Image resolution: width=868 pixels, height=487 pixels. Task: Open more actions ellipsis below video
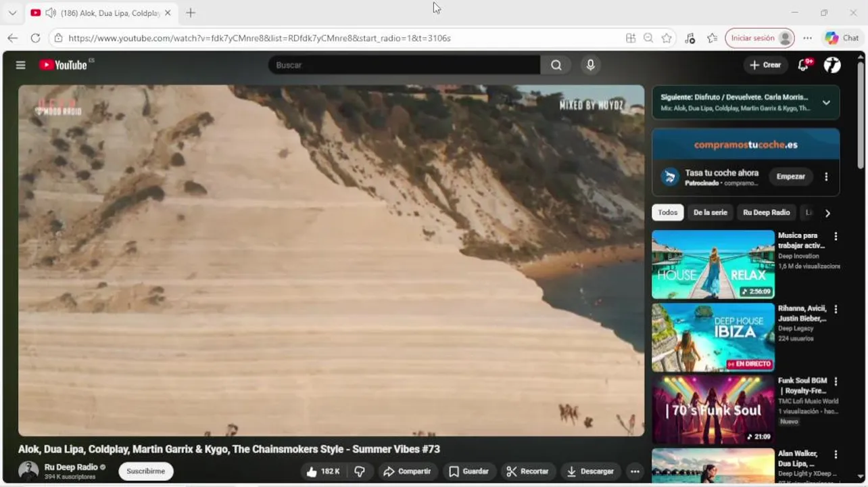635,471
